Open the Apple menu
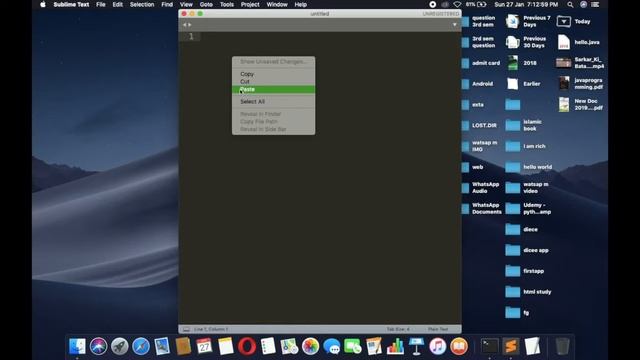Viewport: 640px width, 360px height. (x=43, y=4)
